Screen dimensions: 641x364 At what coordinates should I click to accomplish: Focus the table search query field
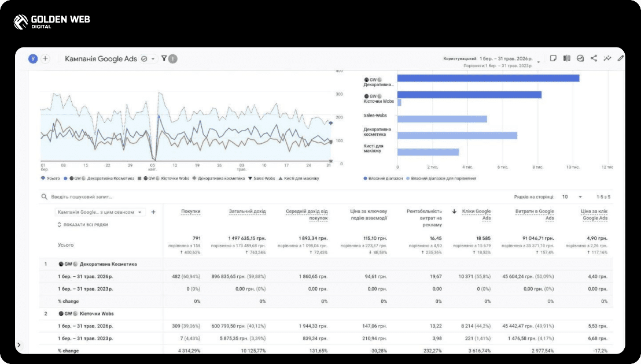click(82, 196)
